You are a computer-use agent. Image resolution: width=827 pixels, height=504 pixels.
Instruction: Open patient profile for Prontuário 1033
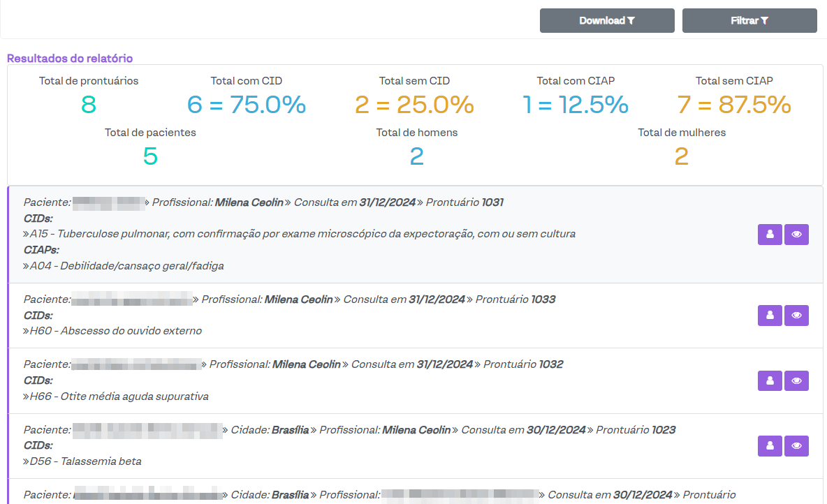[770, 316]
